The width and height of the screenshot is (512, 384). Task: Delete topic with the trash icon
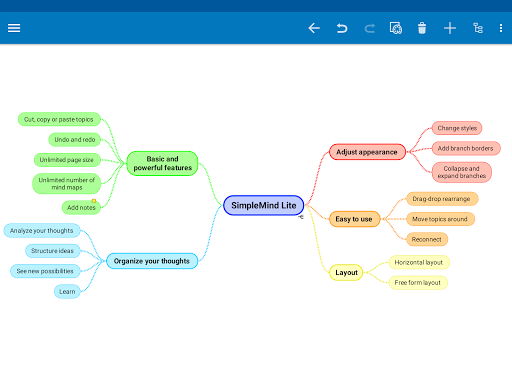[x=422, y=28]
